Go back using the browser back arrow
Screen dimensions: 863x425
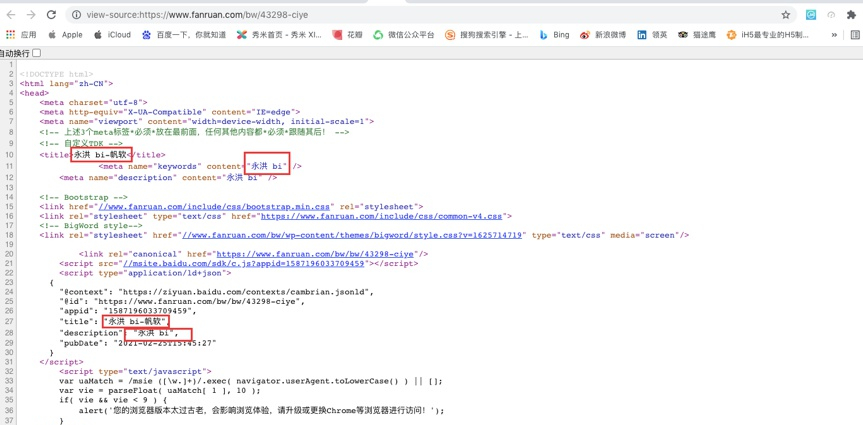click(x=10, y=15)
